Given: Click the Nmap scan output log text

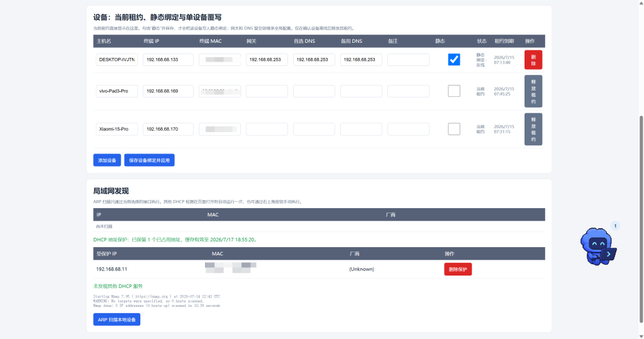Looking at the screenshot, I should click(x=157, y=301).
